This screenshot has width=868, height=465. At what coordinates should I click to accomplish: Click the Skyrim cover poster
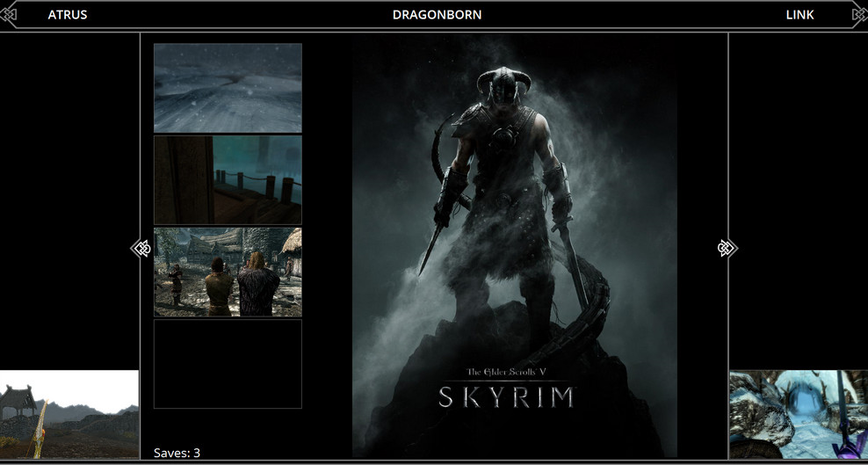coord(514,246)
